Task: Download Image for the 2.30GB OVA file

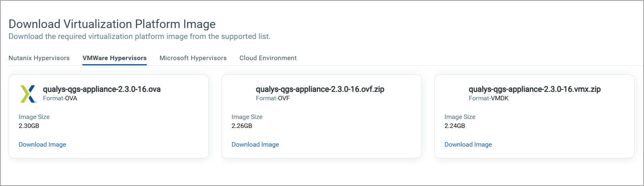Action: pyautogui.click(x=42, y=145)
